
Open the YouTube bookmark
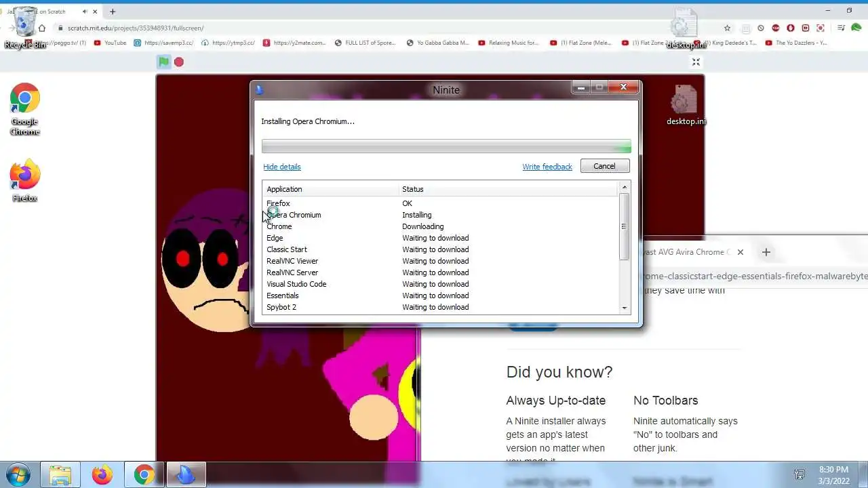click(x=110, y=43)
